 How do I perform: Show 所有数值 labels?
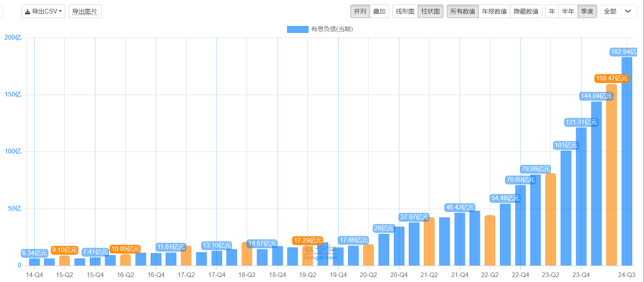tap(463, 12)
